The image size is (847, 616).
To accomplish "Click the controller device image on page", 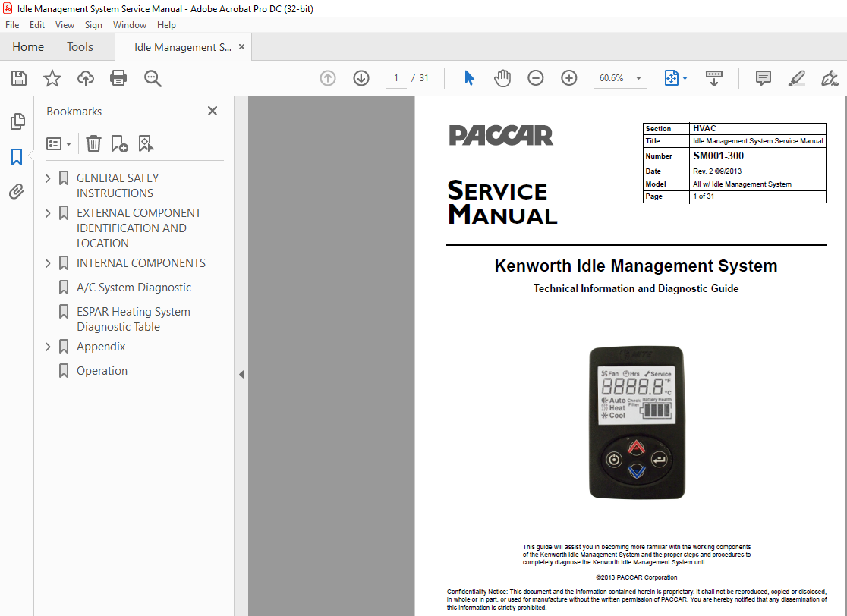I will 637,423.
